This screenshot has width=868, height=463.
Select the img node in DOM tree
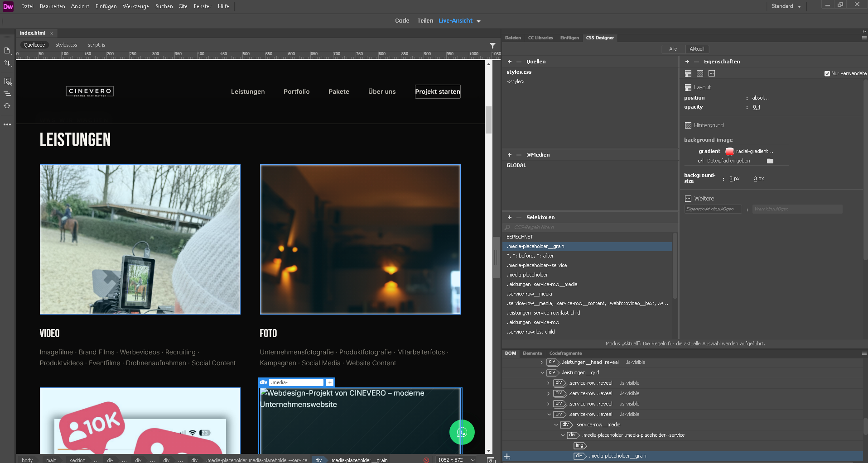pos(579,445)
